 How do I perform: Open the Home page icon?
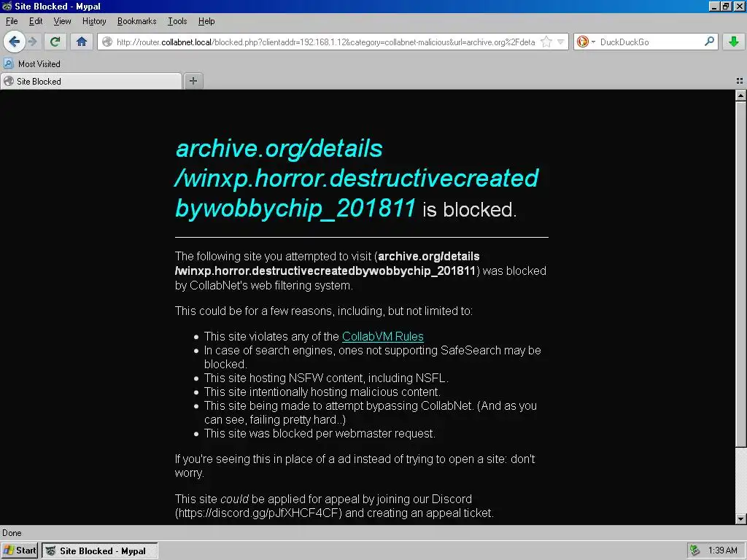coord(82,42)
